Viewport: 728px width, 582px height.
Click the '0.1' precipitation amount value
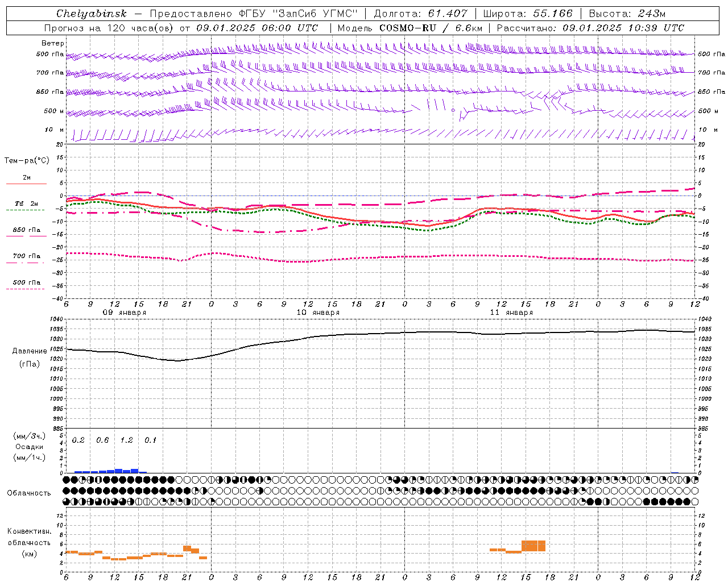coord(150,440)
